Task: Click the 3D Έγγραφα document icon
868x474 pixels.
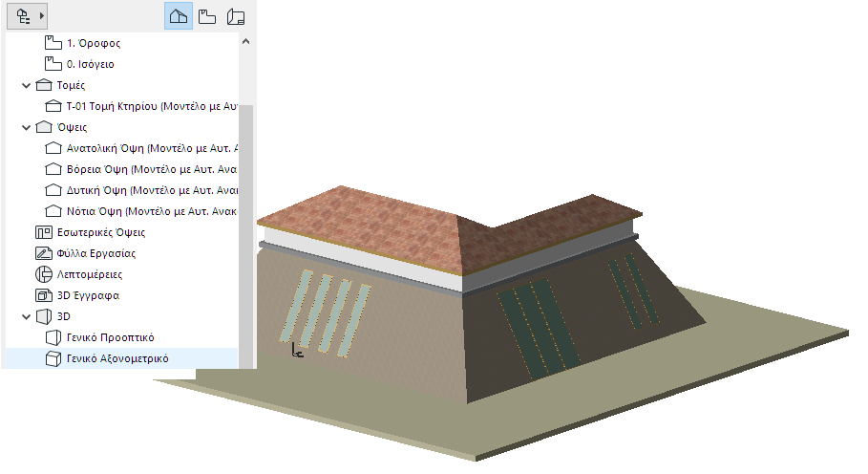Action: tap(44, 295)
